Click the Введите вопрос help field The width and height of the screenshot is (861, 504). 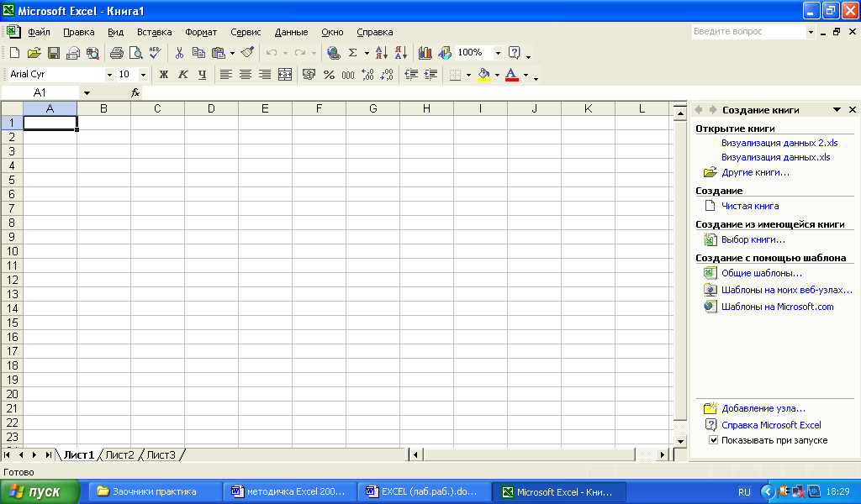point(748,32)
